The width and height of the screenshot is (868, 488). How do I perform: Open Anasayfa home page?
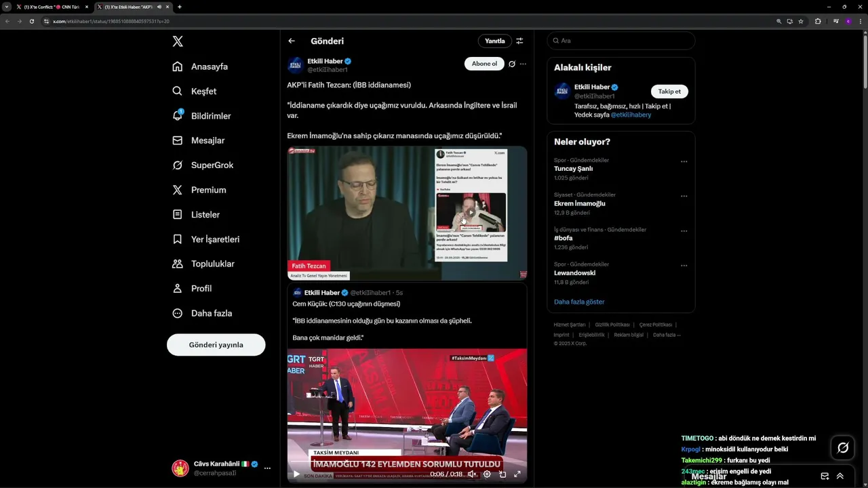200,66
